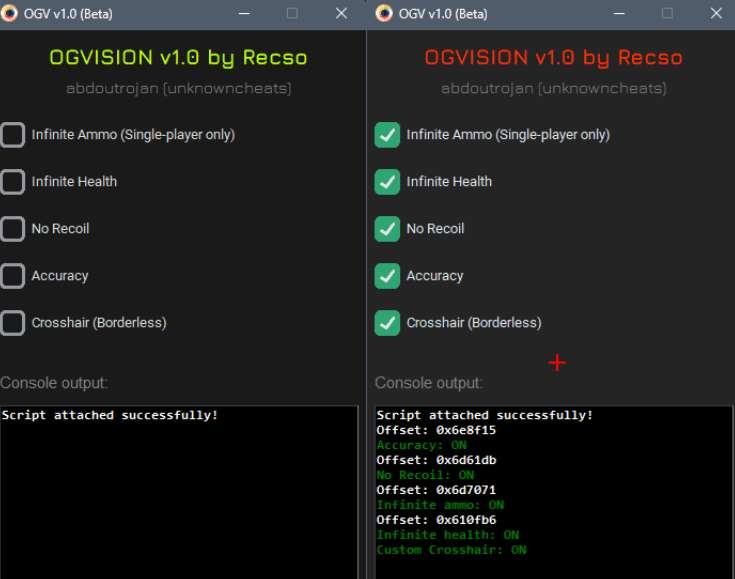Screen dimensions: 735x579
Task: Enable Infinite Health in left window
Action: 12,182
